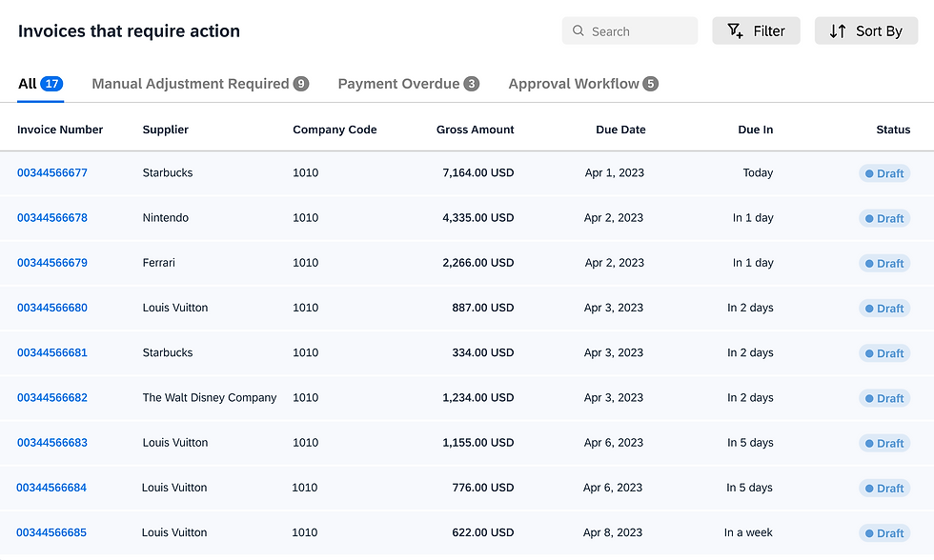Open invoice 00344566685 link

(51, 532)
